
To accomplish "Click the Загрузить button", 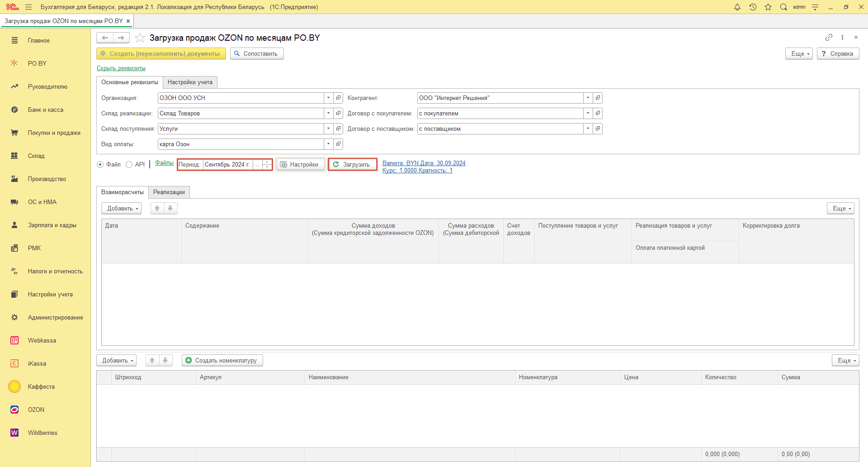I will [x=352, y=164].
